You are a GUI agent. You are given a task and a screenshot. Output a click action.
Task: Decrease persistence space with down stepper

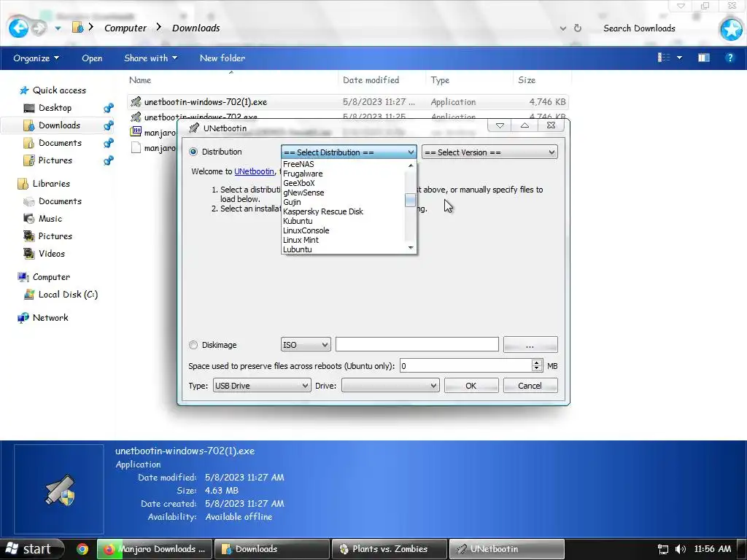(536, 369)
